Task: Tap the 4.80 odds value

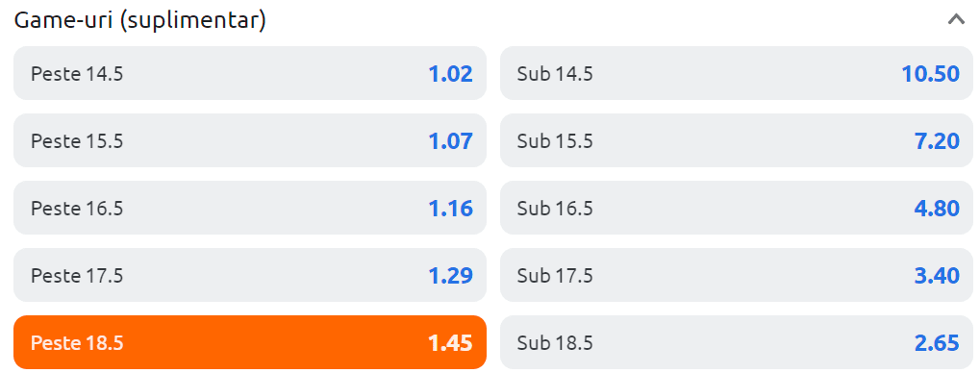Action: [x=937, y=209]
